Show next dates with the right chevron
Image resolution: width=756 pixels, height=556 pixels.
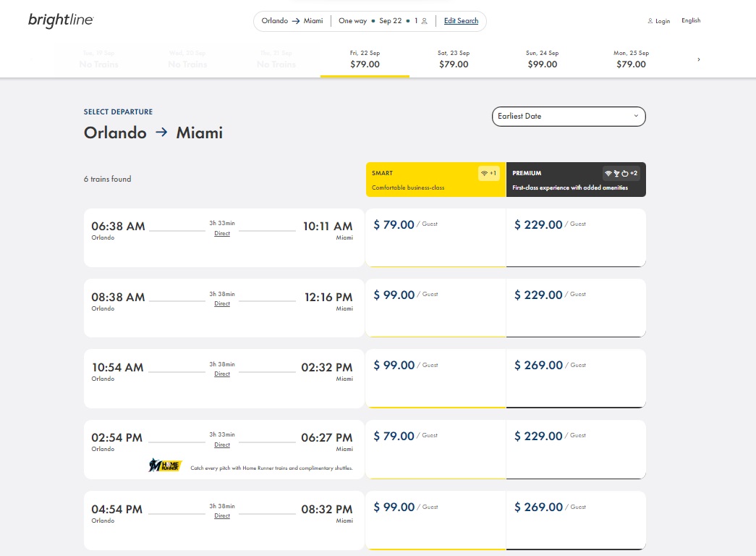(699, 59)
